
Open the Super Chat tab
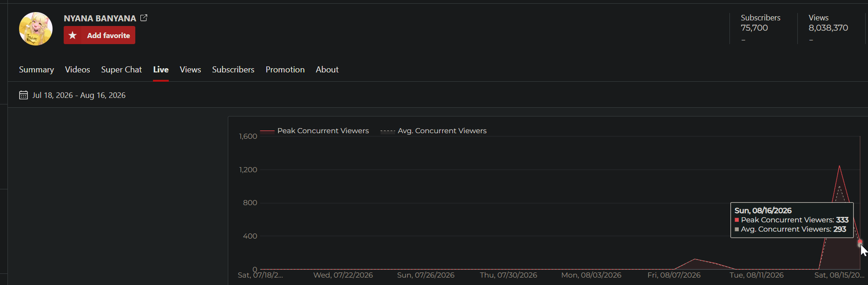[121, 70]
